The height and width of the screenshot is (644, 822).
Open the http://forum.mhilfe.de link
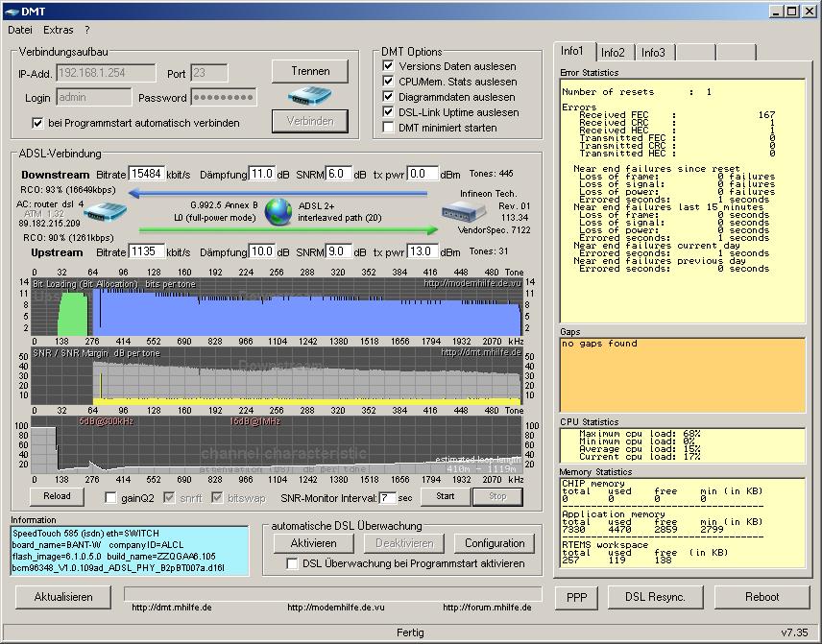[x=487, y=607]
